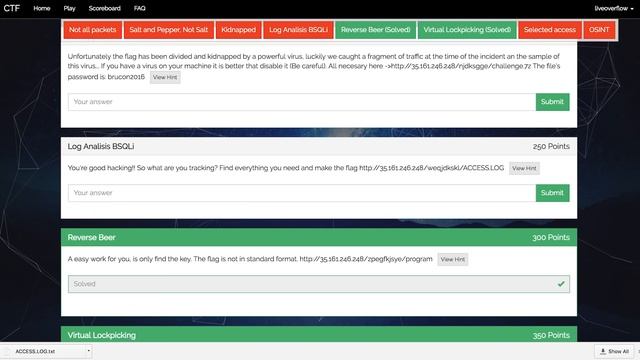Select the Salt and Pepper, Not Salt tab
The height and width of the screenshot is (360, 640).
click(169, 30)
